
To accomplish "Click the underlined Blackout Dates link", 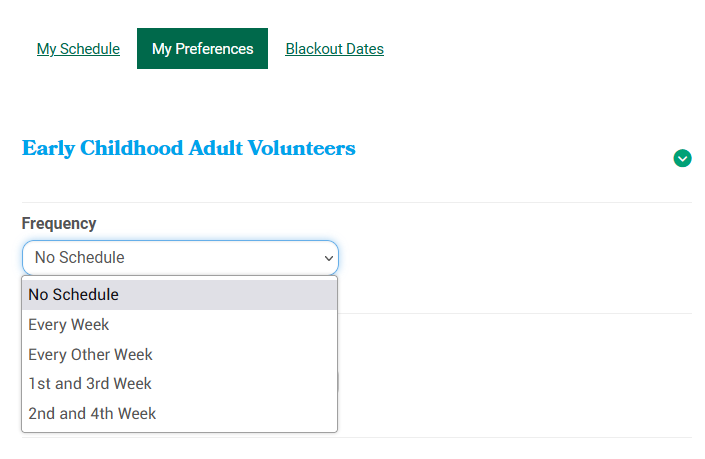I will 334,49.
